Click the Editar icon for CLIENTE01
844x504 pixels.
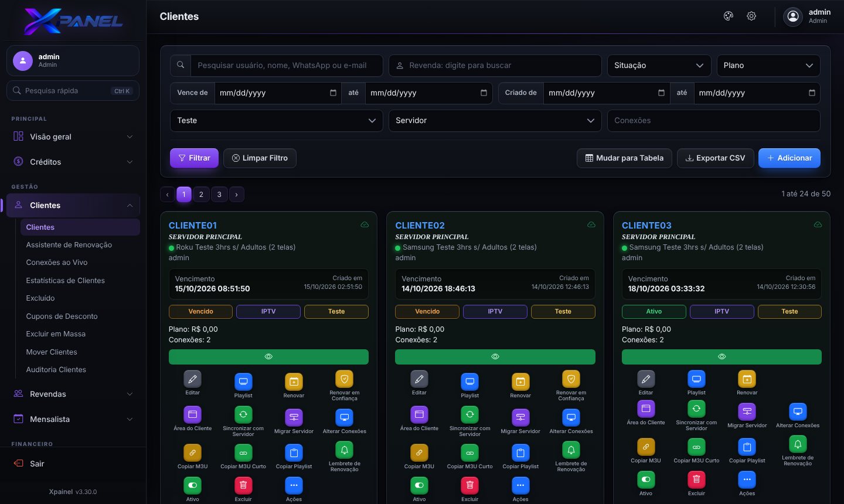click(192, 379)
